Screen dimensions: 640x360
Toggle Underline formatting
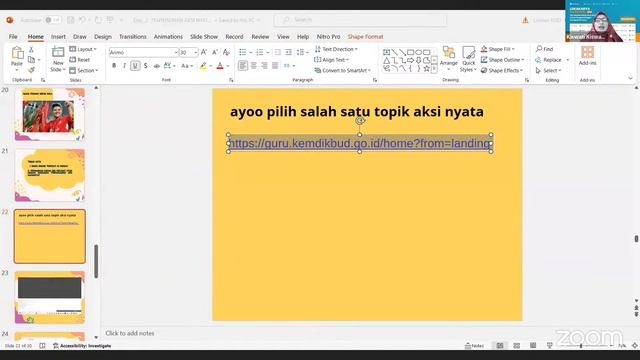[135, 66]
